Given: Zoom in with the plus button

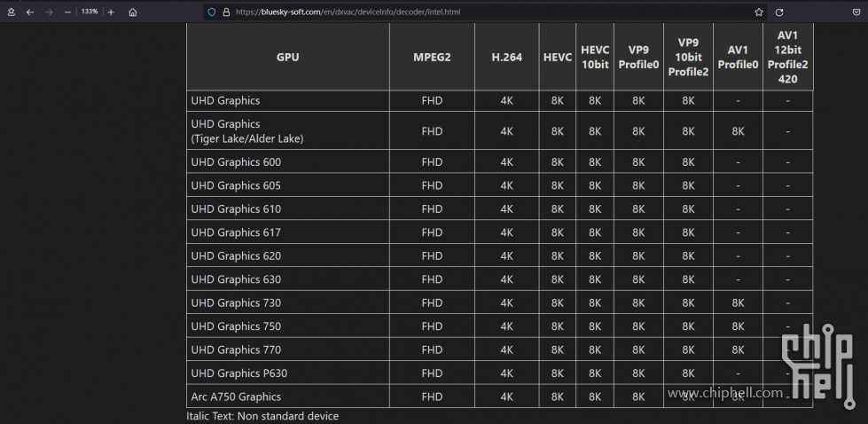Looking at the screenshot, I should tap(111, 12).
